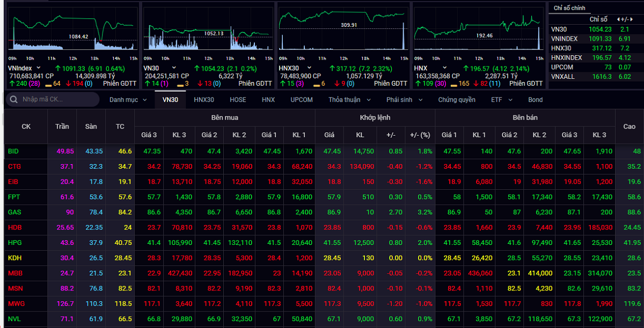Open the Chứng quyền tab
Screen dimensions: 644x328
pyautogui.click(x=457, y=100)
